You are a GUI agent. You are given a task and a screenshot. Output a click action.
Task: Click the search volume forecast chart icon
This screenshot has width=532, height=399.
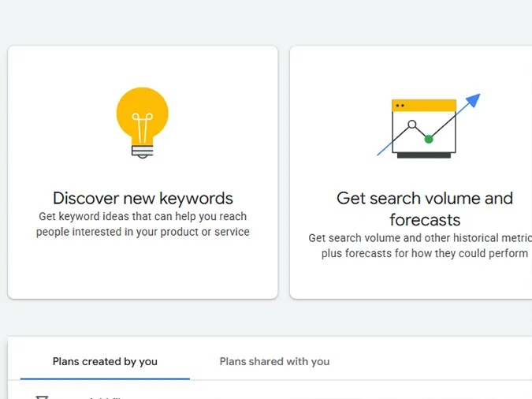tap(424, 128)
